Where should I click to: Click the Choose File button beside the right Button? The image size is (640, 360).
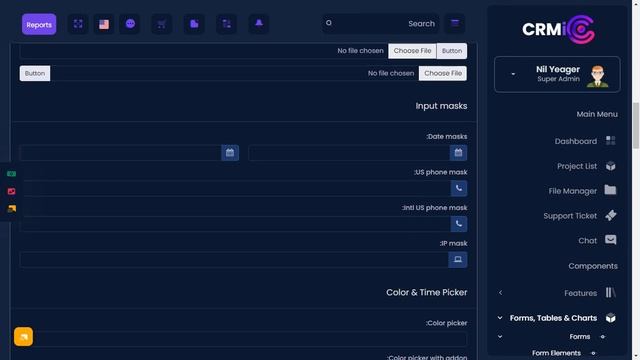point(412,51)
